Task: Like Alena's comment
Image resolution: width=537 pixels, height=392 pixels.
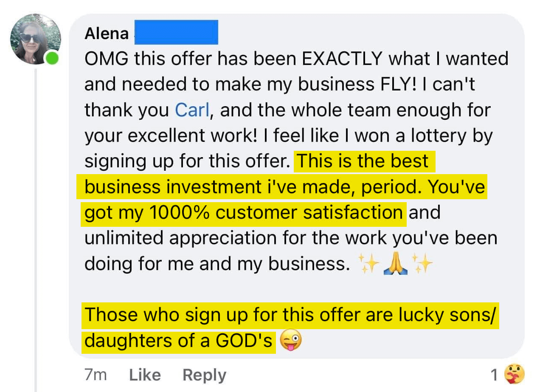Action: tap(145, 375)
